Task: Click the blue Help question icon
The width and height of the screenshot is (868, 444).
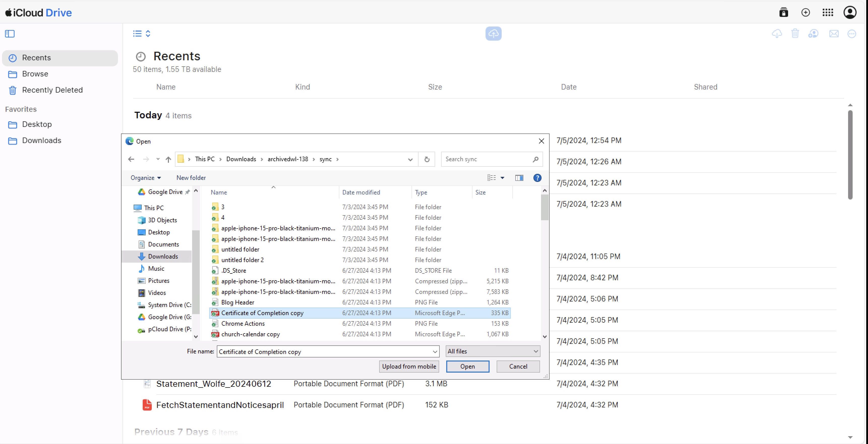Action: pos(537,178)
